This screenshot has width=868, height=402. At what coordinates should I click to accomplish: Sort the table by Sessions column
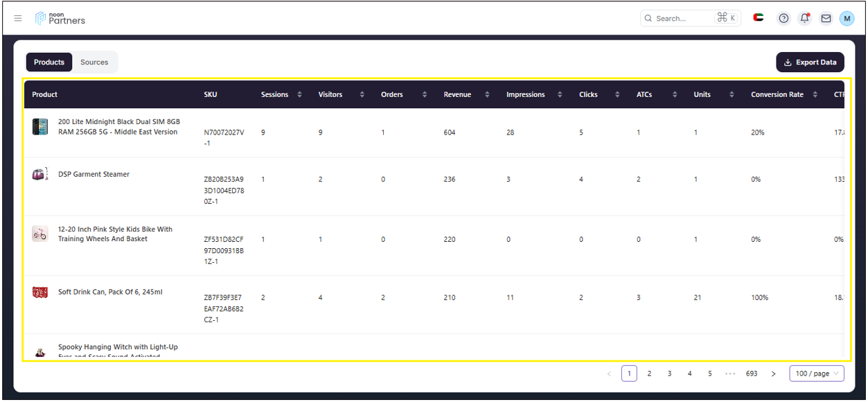(299, 95)
